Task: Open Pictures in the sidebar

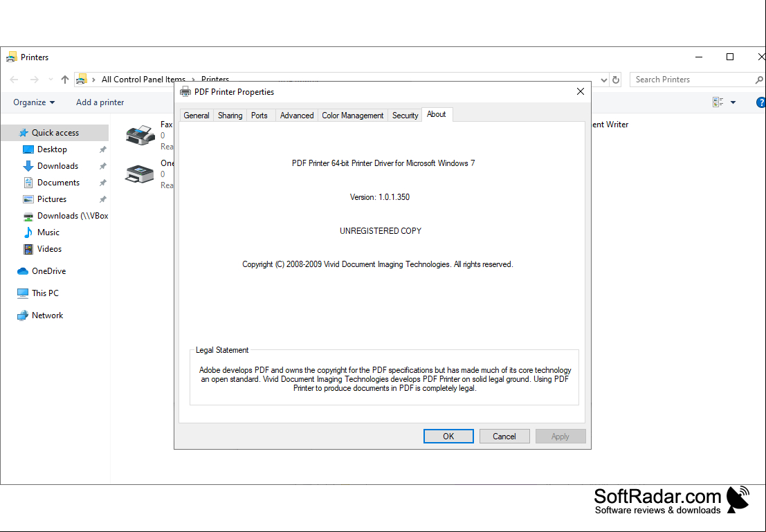Action: [52, 199]
